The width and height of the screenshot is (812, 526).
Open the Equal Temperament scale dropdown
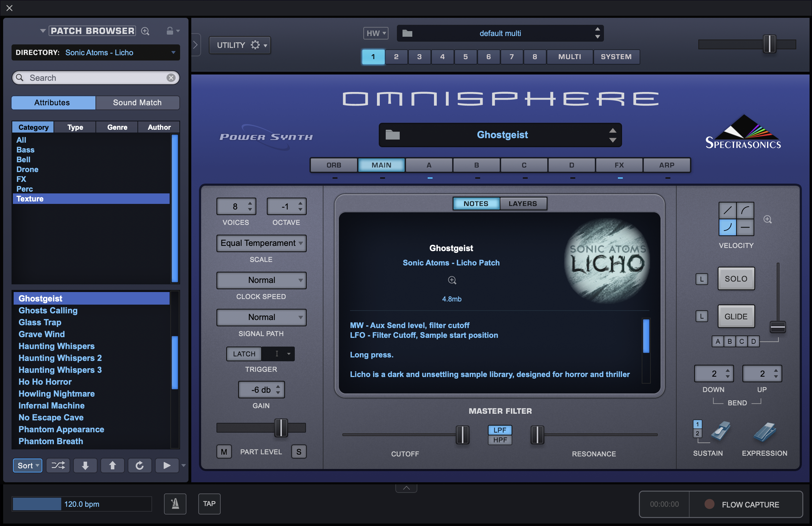coord(262,243)
